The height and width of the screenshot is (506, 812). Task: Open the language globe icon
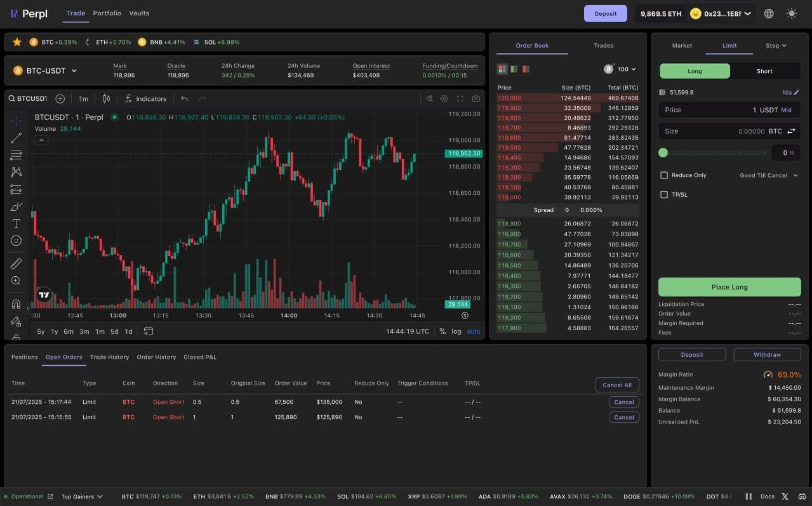tap(769, 13)
